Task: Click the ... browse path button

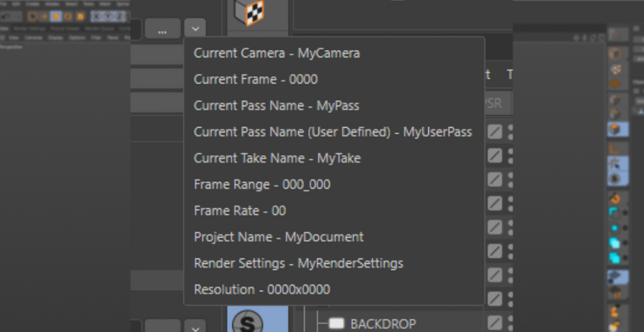Action: (162, 28)
